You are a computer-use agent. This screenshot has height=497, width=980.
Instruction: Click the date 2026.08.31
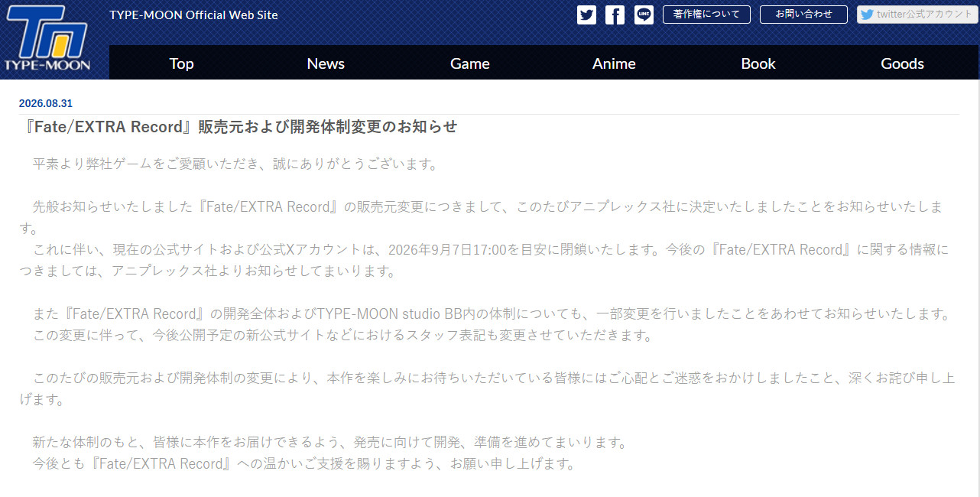point(46,103)
